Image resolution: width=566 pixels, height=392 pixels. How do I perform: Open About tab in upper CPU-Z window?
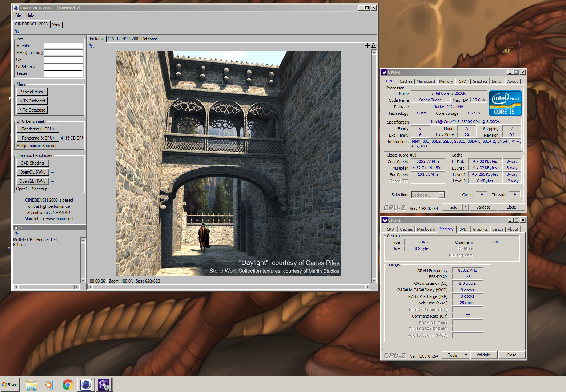tap(513, 81)
